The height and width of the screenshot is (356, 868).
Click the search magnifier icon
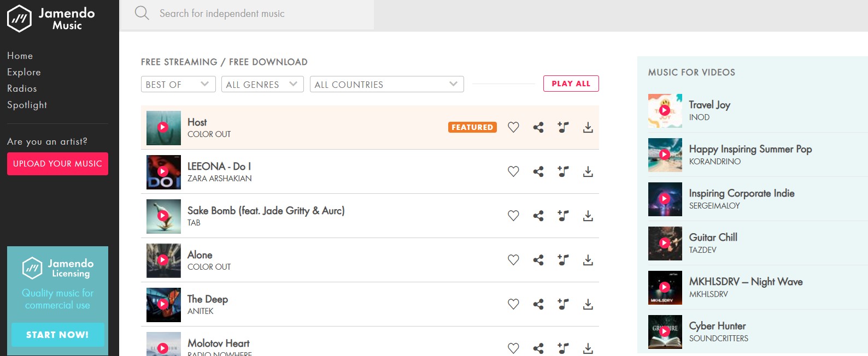142,13
